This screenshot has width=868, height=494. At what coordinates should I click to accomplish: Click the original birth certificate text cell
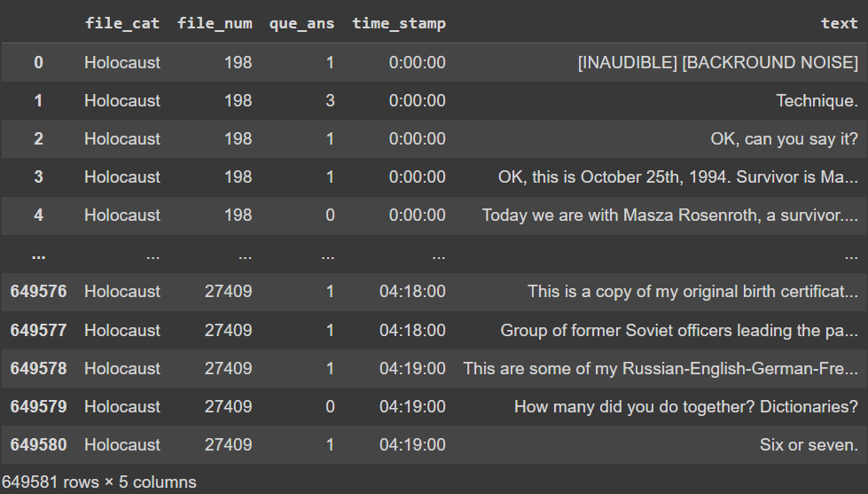click(692, 291)
